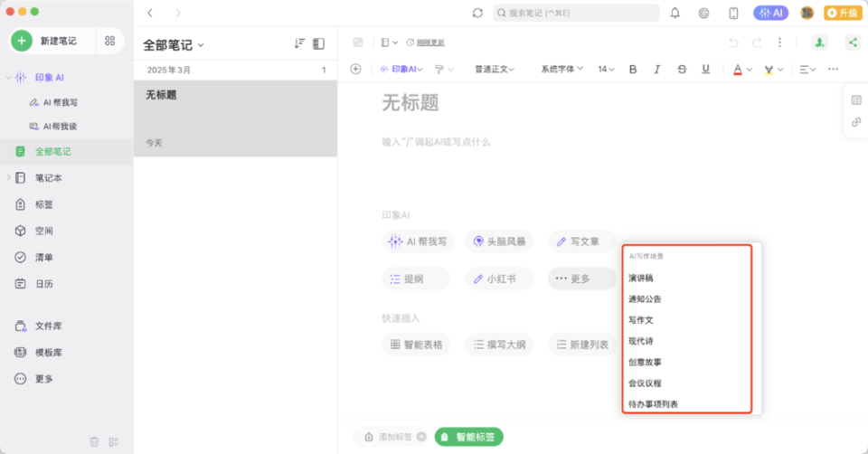Open the format painter dropdown
This screenshot has height=454, width=868.
(x=444, y=70)
